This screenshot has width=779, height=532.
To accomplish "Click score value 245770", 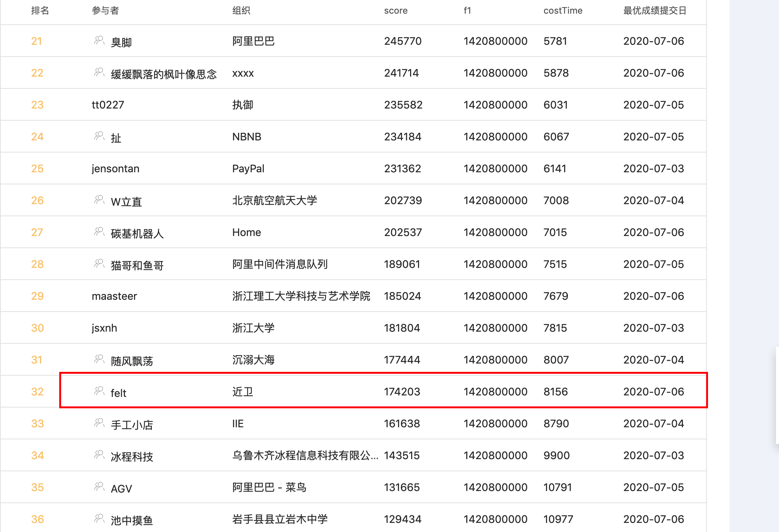I will click(403, 41).
